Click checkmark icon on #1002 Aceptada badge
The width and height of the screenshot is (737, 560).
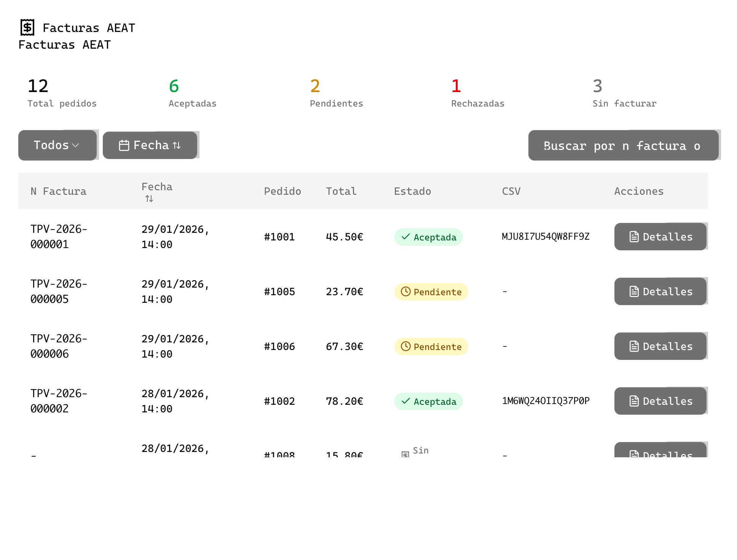(406, 401)
